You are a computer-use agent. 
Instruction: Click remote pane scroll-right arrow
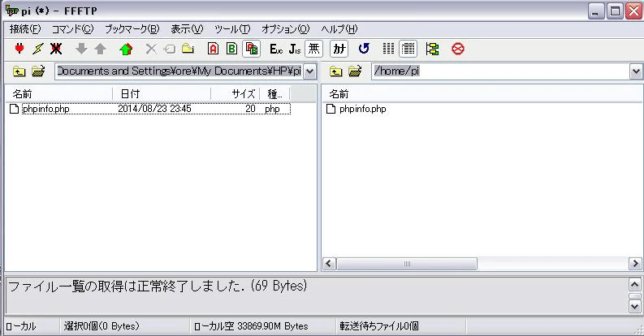click(635, 264)
